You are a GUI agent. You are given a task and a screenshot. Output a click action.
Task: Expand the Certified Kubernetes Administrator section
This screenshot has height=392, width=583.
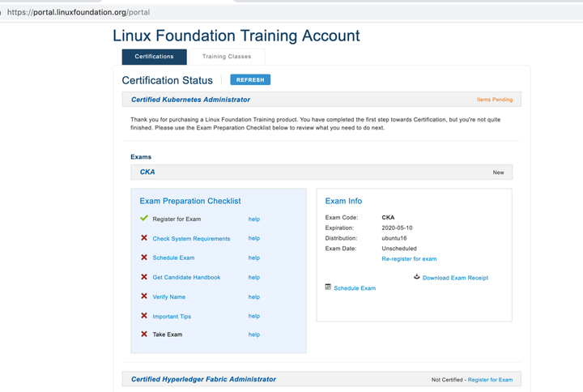(x=191, y=100)
